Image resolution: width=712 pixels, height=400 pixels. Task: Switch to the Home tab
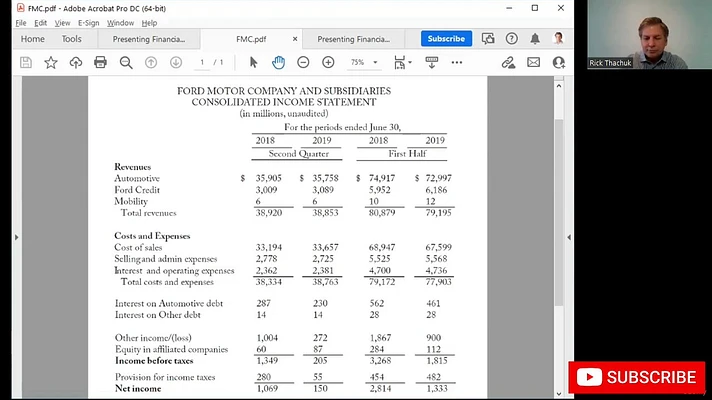click(33, 39)
